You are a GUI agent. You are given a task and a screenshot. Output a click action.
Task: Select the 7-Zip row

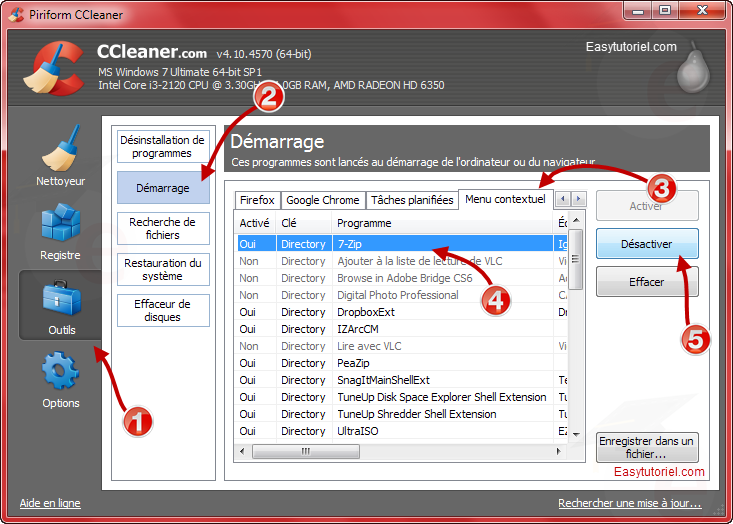pos(401,244)
